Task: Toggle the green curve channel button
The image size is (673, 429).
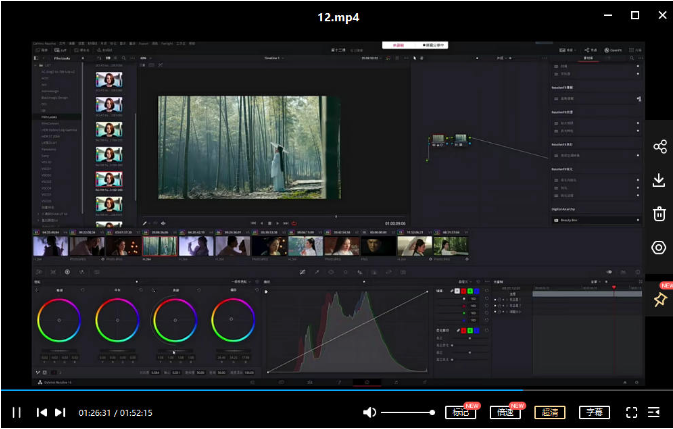Action: pos(470,291)
